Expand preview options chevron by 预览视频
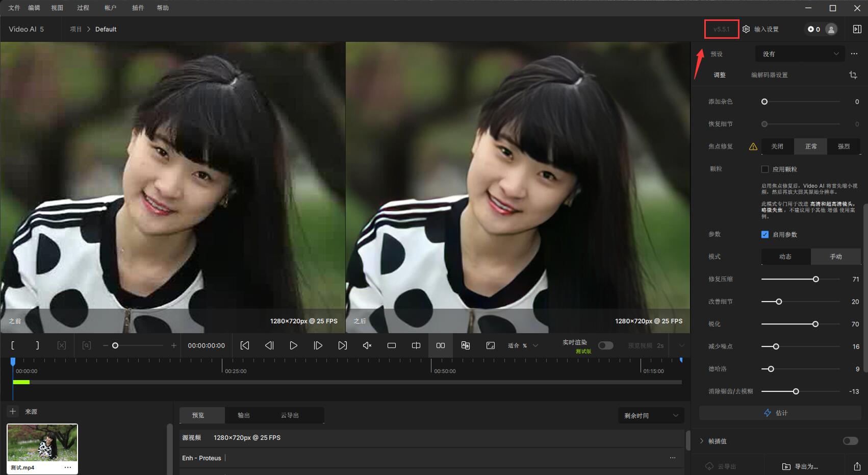 [681, 345]
